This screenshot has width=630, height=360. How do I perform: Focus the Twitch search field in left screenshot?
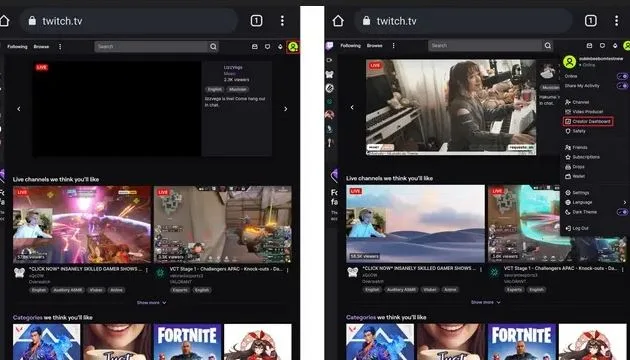pyautogui.click(x=151, y=47)
